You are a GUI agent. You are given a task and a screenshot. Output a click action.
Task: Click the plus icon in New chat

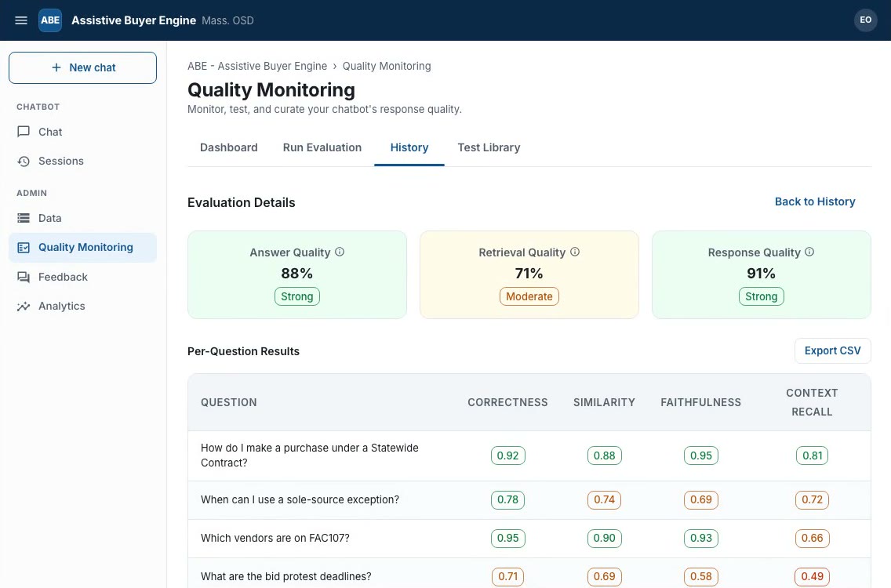[x=56, y=67]
